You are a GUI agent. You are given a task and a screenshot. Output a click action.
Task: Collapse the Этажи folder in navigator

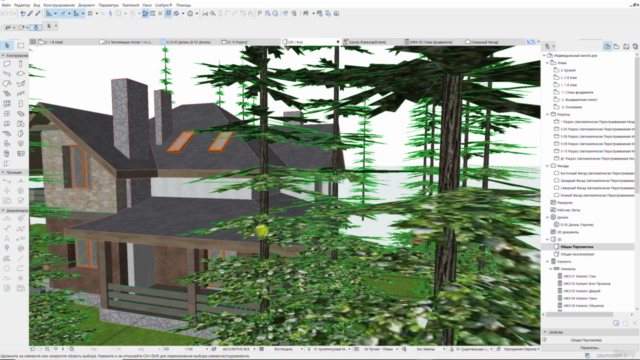tap(548, 63)
